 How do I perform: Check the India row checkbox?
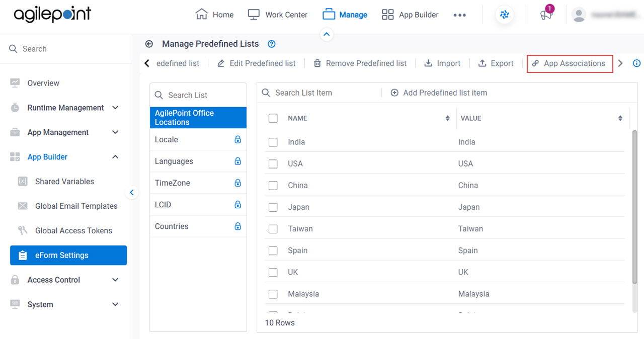(x=273, y=142)
